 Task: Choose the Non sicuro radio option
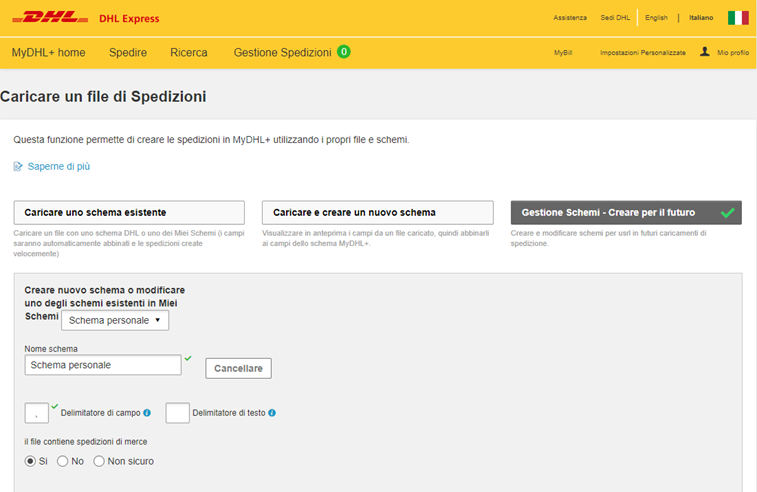pyautogui.click(x=99, y=461)
